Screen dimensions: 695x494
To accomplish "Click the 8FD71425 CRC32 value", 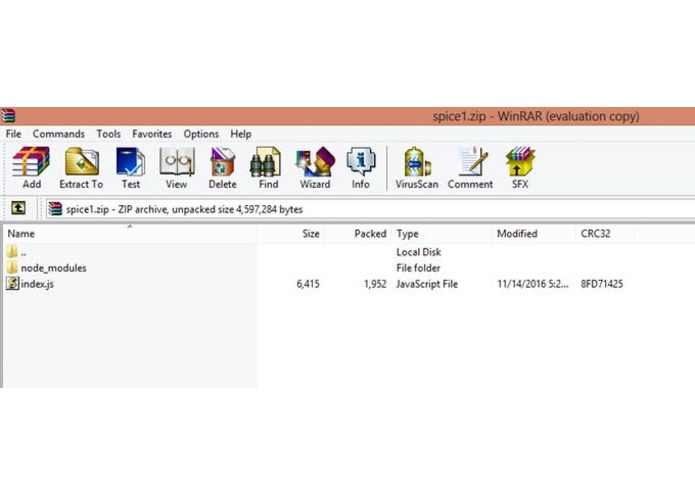I will tap(601, 284).
